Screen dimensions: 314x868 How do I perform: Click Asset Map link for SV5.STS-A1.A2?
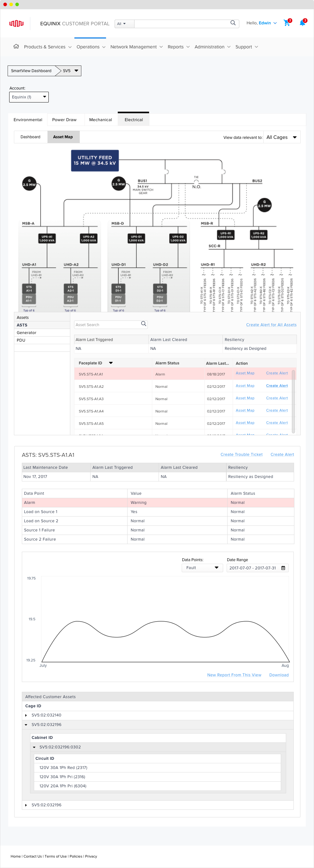pyautogui.click(x=245, y=386)
